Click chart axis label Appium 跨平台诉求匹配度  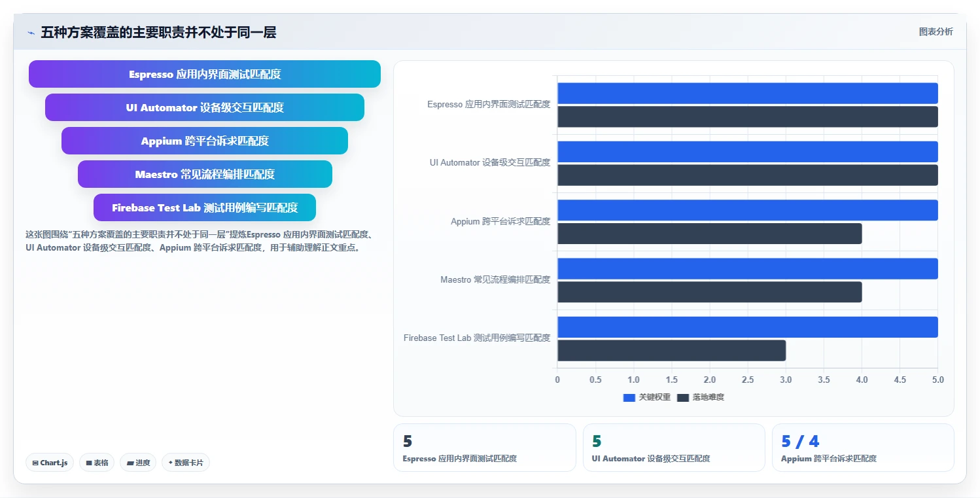click(500, 221)
